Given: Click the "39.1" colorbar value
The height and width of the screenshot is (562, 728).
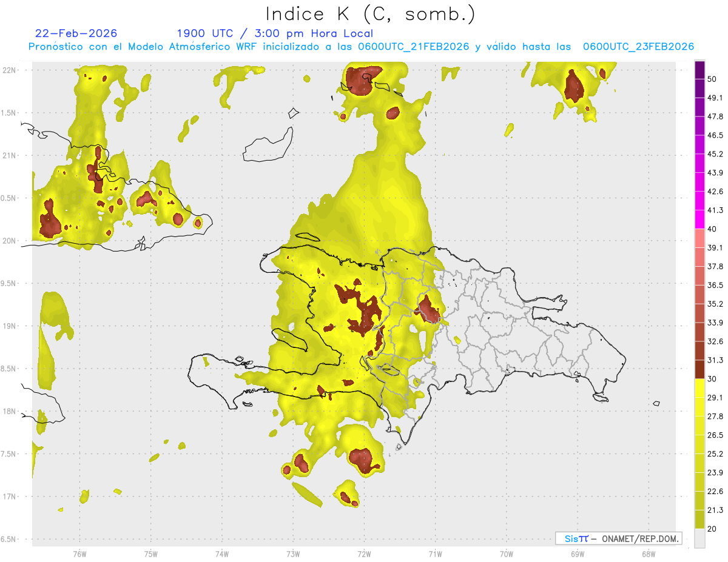Looking at the screenshot, I should [716, 247].
